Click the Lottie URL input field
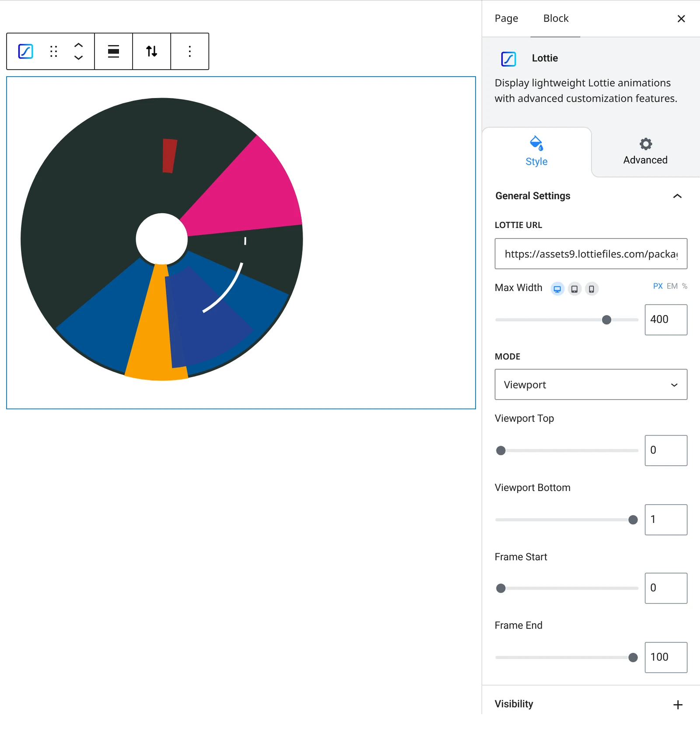700x740 pixels. pos(591,254)
